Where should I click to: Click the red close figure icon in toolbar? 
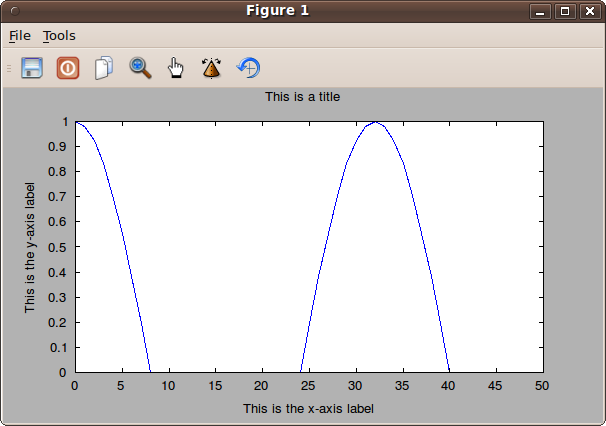(x=68, y=68)
